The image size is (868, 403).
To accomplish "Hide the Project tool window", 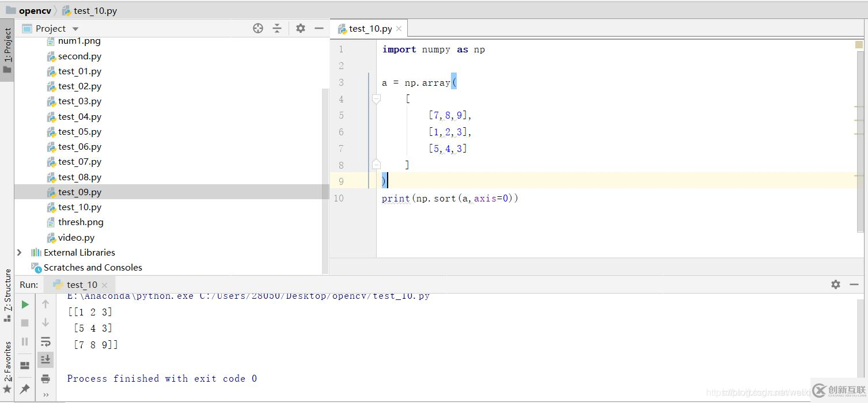I will click(319, 28).
